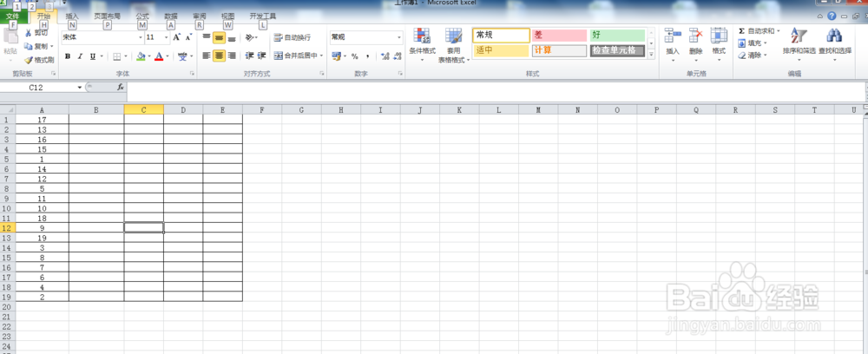Click the Name Box showing C12
The width and height of the screenshot is (868, 354).
(36, 88)
